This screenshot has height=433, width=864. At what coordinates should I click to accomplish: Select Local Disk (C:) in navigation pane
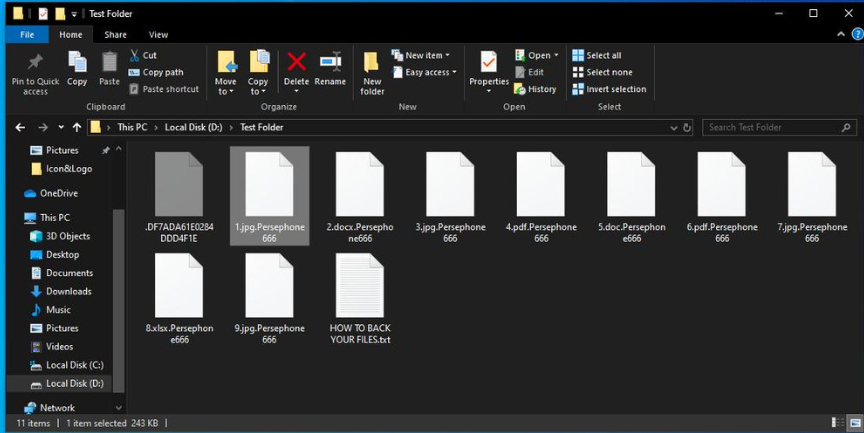pyautogui.click(x=74, y=365)
